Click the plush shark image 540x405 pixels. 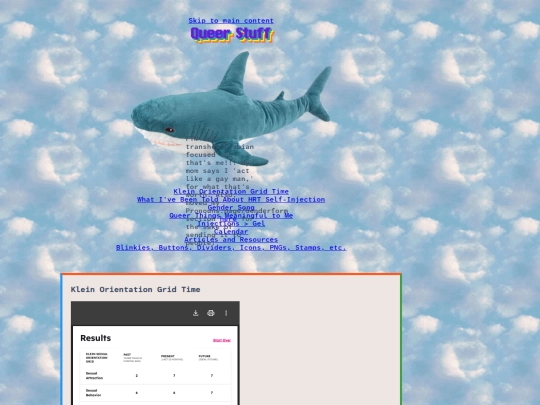click(231, 108)
